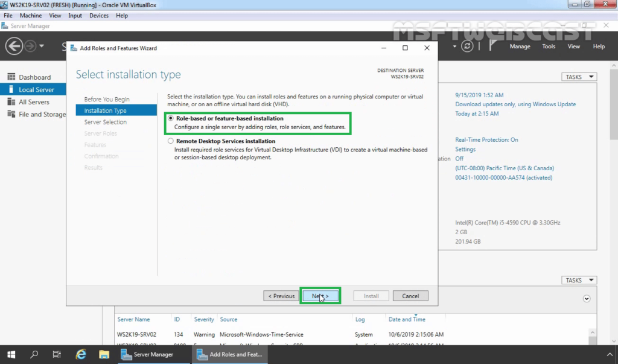The width and height of the screenshot is (618, 364).
Task: Open the Server Manager Help menu
Action: point(599,46)
